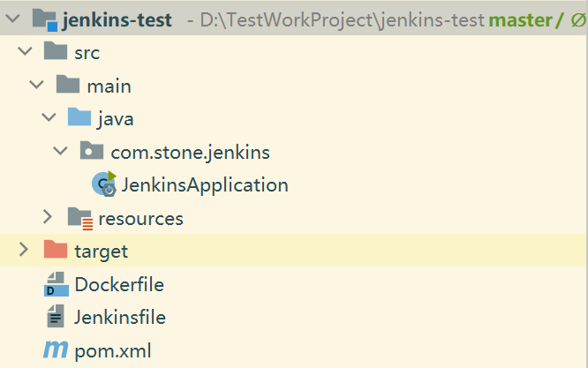Click the com.stone.jenkins package icon

(92, 150)
